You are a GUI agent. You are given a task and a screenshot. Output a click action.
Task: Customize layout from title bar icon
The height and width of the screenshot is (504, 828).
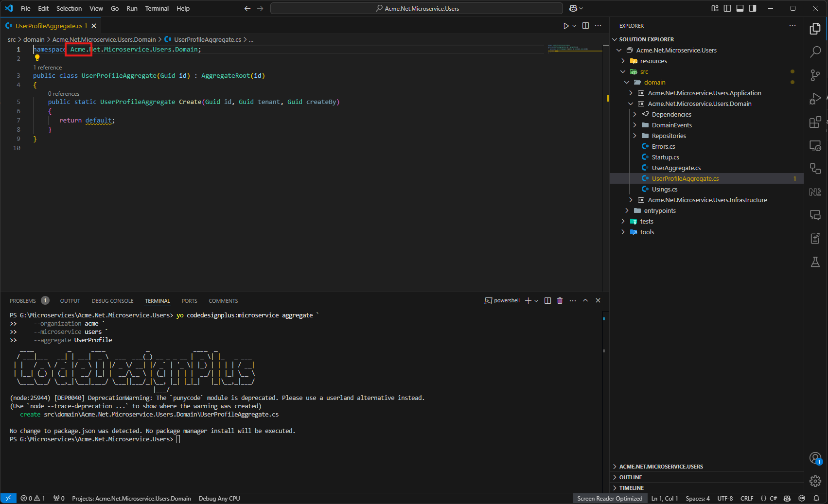tap(715, 8)
